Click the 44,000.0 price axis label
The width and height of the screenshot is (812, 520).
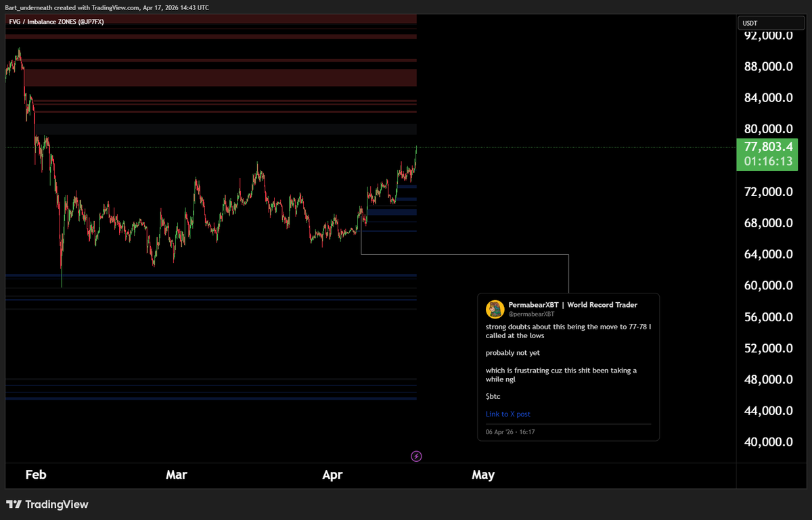(768, 410)
